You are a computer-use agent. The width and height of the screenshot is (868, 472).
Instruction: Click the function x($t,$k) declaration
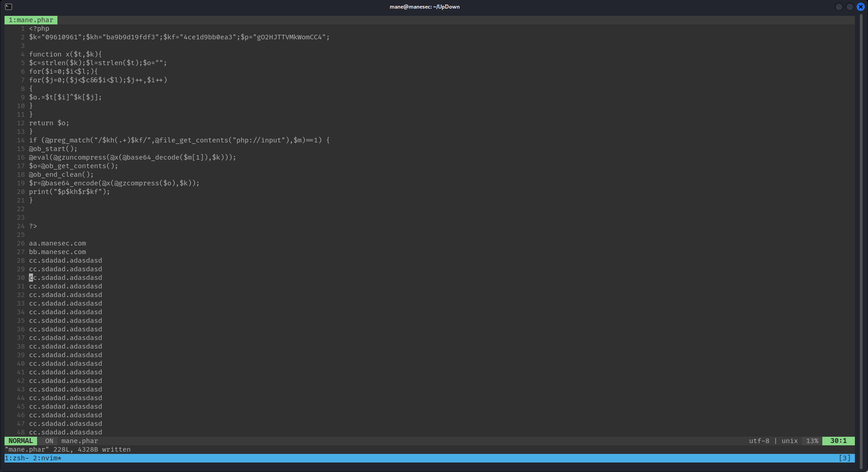66,54
